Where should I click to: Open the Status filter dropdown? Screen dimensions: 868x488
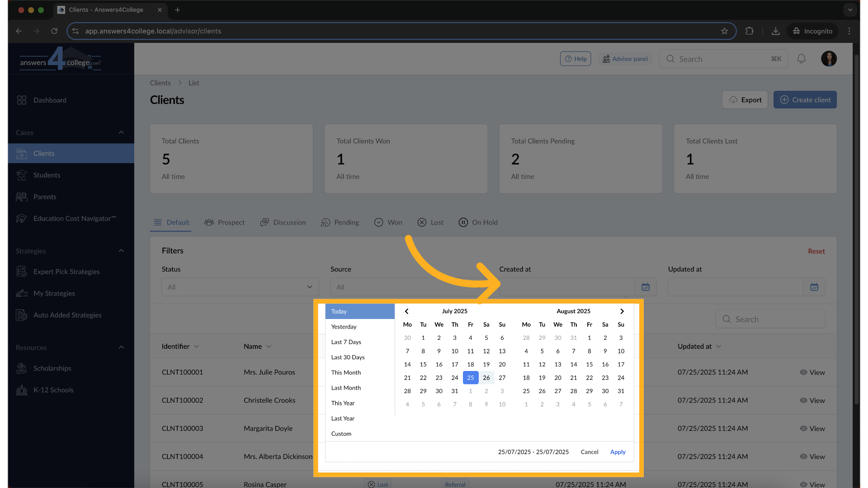[240, 287]
